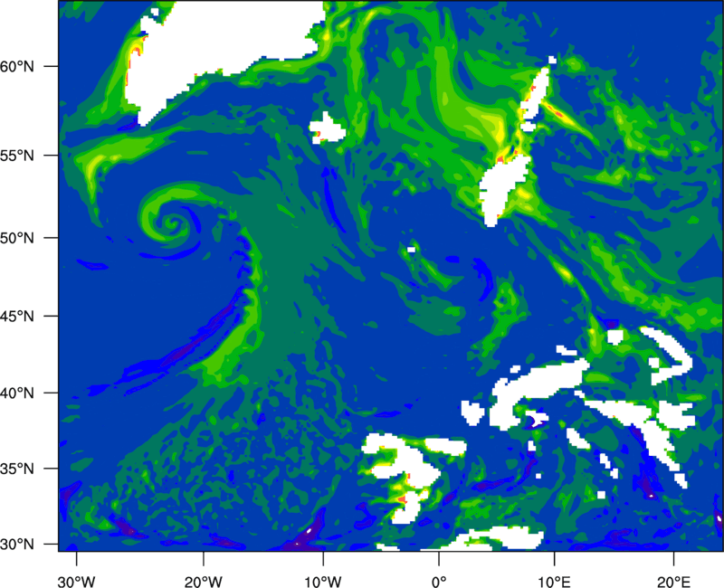Click the 20°W longitude label
Viewport: 724px width, 588px height.
click(203, 582)
